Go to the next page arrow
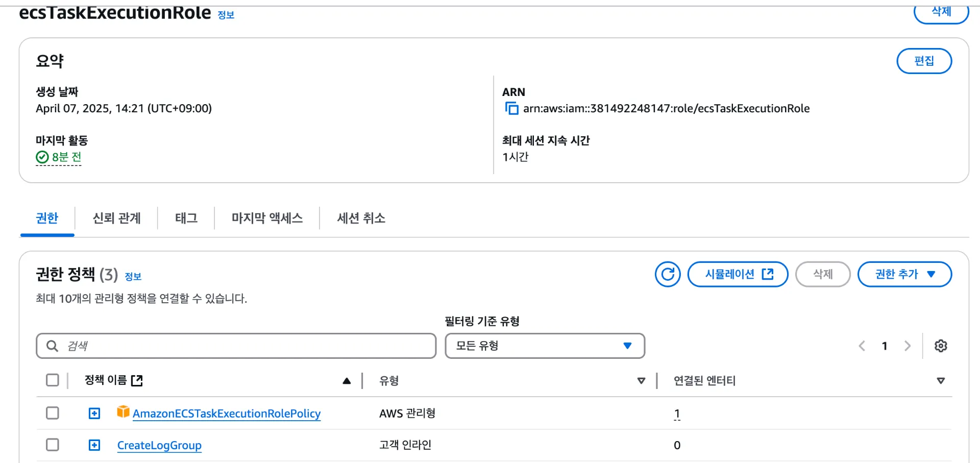Screen dimensions: 980x463 point(908,346)
